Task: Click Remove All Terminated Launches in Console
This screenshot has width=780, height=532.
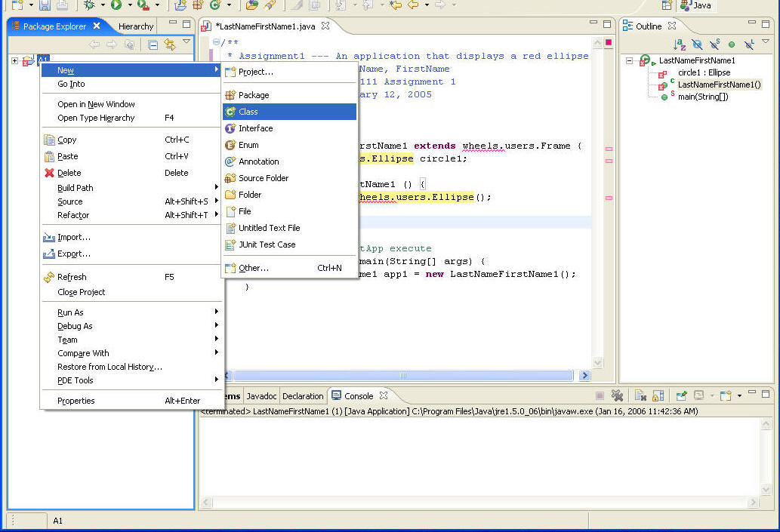Action: coord(617,395)
